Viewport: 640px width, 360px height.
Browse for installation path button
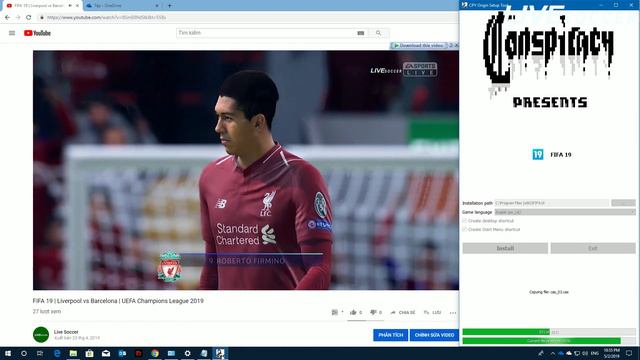pyautogui.click(x=623, y=203)
